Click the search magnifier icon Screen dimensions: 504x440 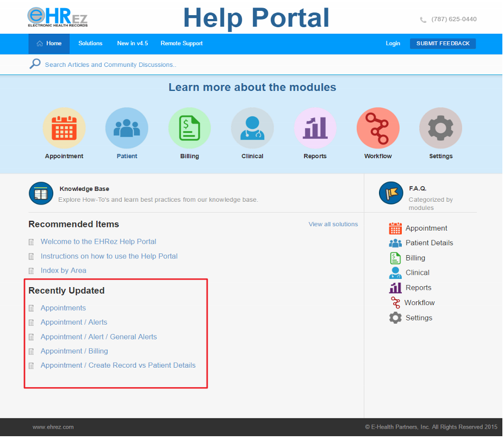[34, 64]
